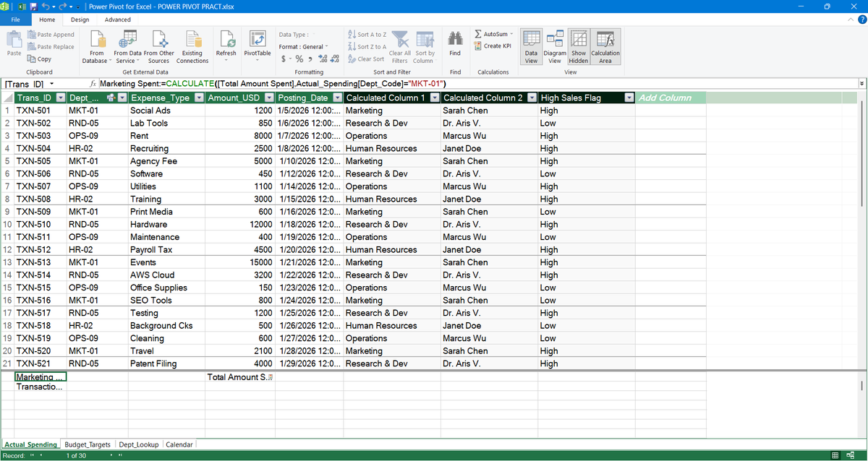Go to the first record in status bar
The height and width of the screenshot is (461, 868).
click(x=33, y=456)
